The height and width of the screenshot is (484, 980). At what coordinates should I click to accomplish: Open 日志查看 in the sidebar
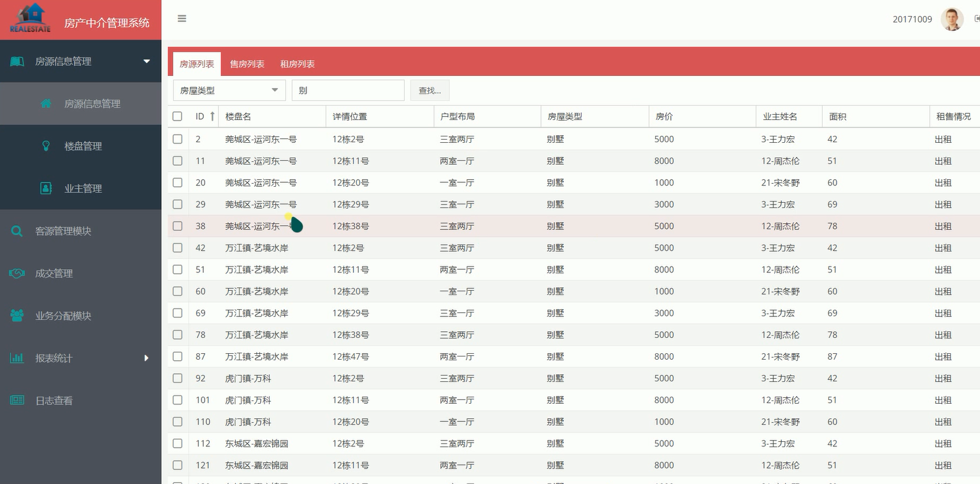[54, 400]
